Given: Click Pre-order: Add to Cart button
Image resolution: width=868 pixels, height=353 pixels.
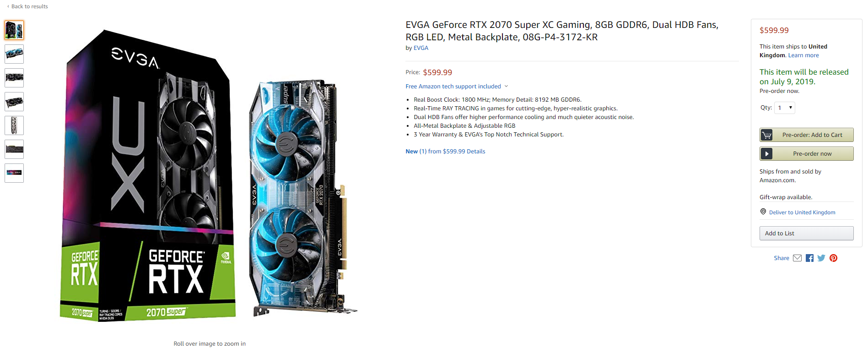Looking at the screenshot, I should [807, 135].
